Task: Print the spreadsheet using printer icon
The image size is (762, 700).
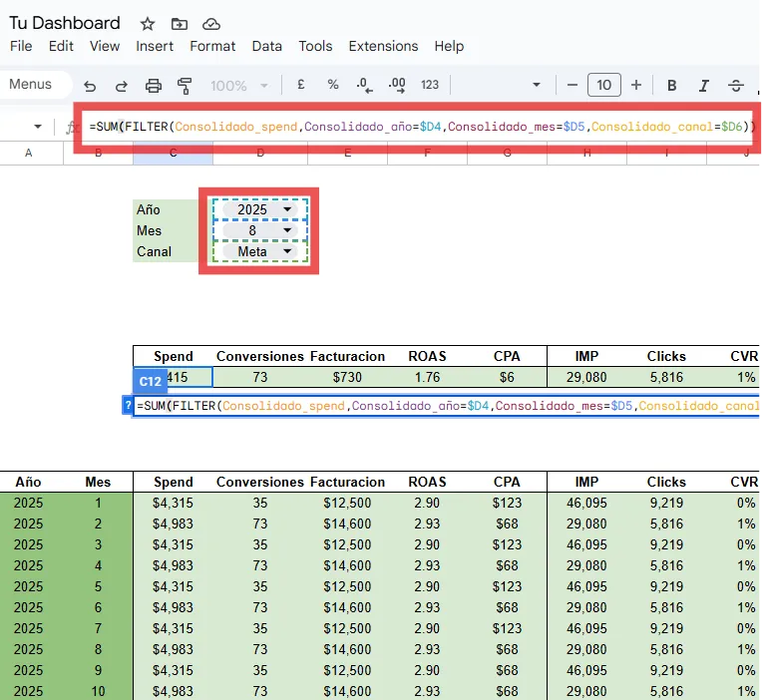Action: 153,86
